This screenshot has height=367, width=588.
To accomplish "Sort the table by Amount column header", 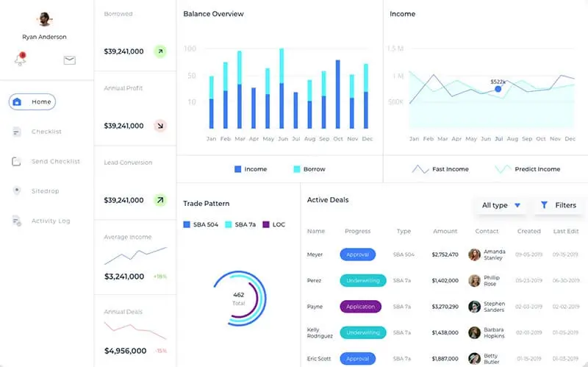I will [445, 231].
